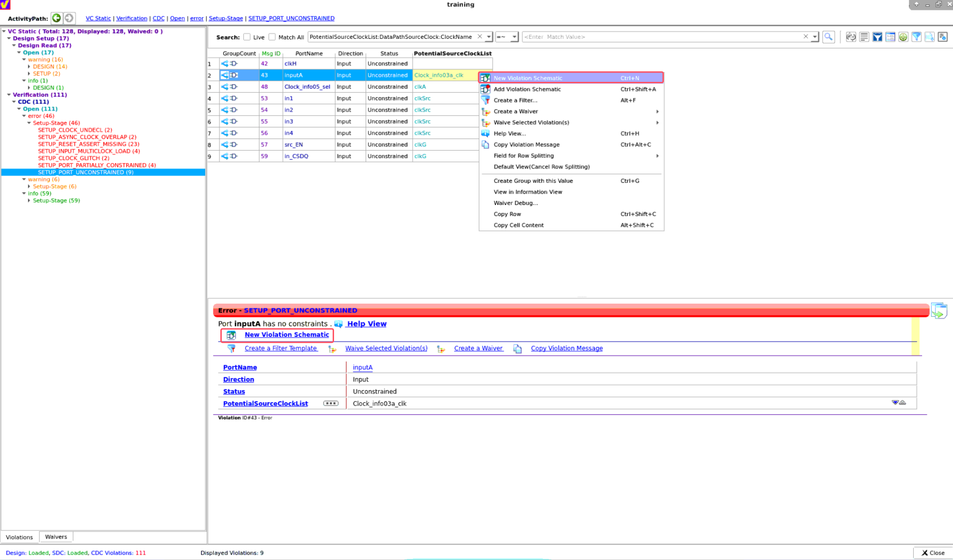Click the back navigation arrow near ActivityPath

[x=56, y=18]
